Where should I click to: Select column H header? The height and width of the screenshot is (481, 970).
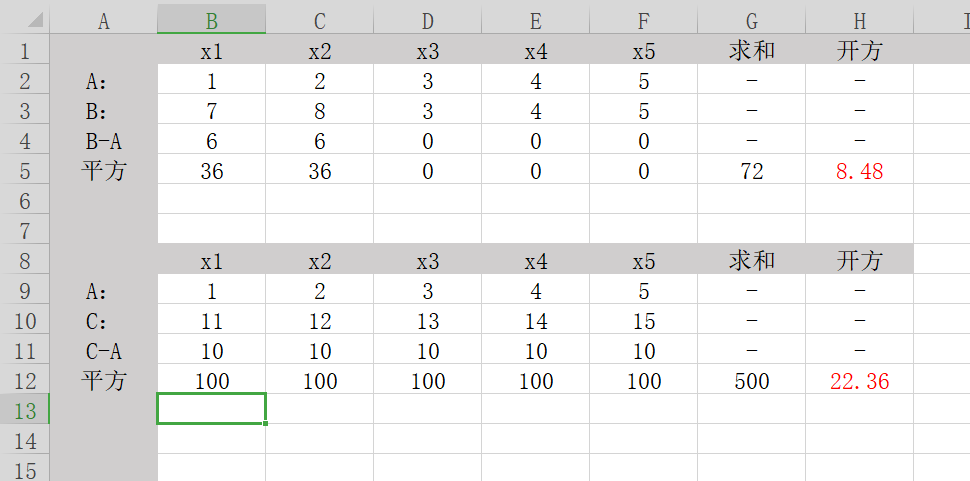(x=859, y=19)
